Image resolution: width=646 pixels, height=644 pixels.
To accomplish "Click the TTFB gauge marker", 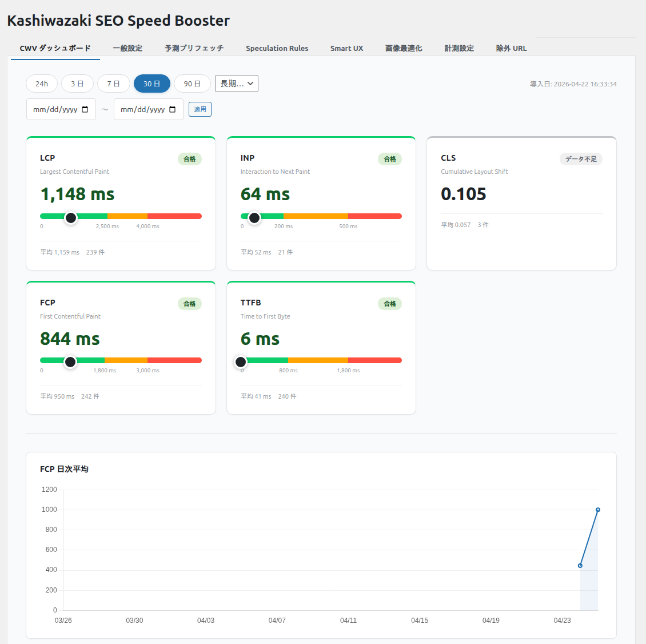I will [x=241, y=361].
